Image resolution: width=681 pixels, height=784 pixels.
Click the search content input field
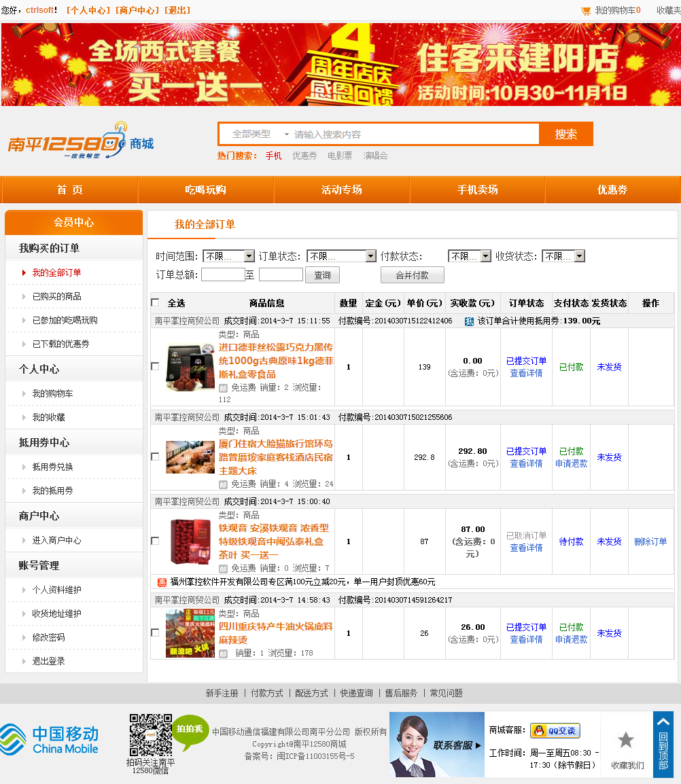pos(415,134)
